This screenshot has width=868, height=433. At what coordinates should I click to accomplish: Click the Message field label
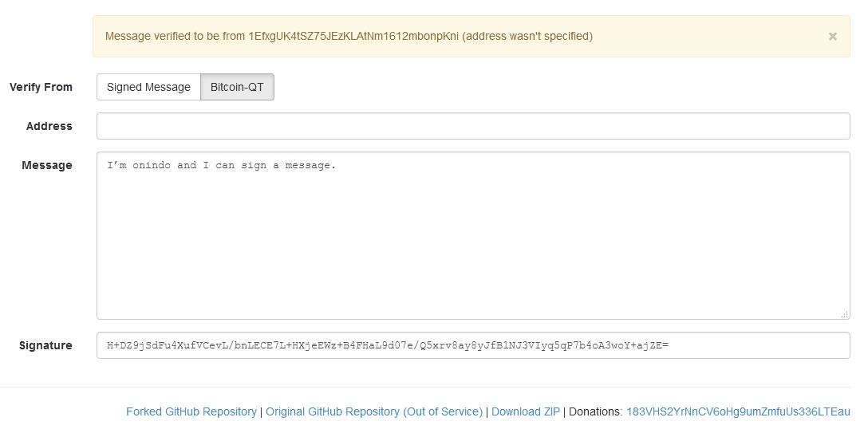(47, 165)
